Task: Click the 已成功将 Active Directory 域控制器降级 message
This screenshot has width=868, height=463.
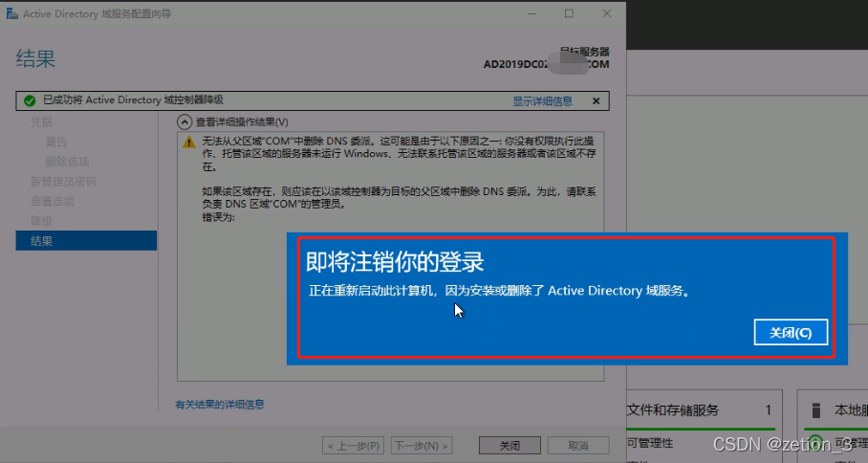Action: point(134,100)
